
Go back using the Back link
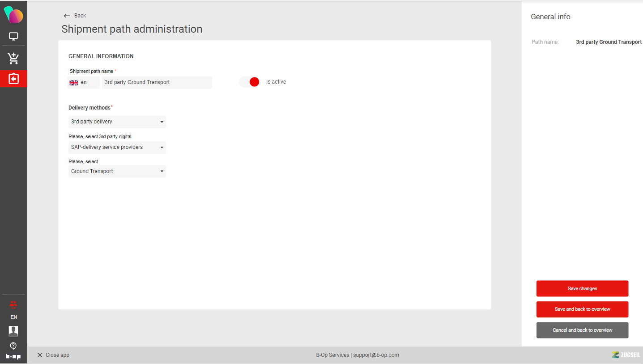tap(75, 16)
